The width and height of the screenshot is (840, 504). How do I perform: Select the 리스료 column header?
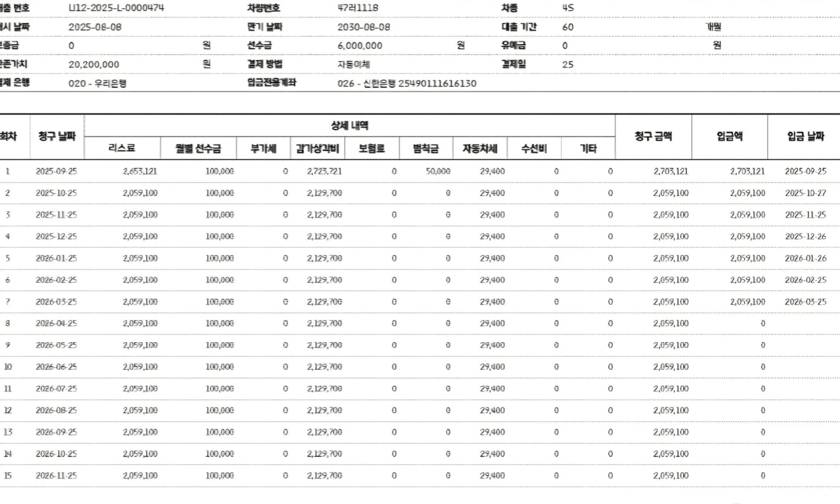122,148
